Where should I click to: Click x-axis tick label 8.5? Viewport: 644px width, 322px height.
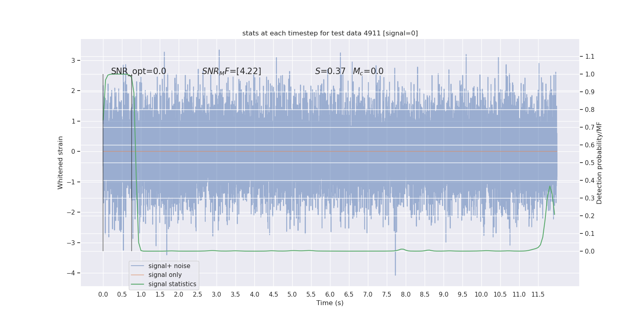coord(425,295)
